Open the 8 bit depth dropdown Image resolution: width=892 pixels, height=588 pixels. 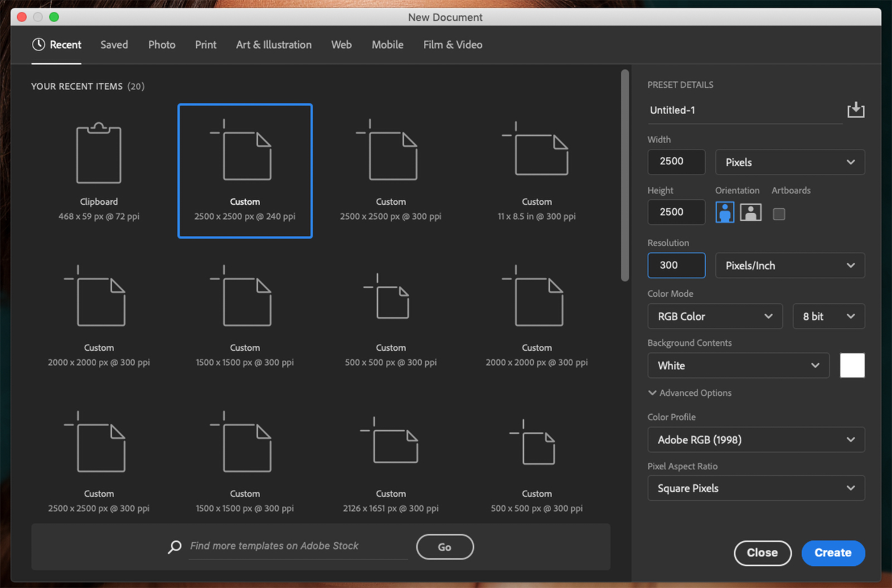point(829,316)
